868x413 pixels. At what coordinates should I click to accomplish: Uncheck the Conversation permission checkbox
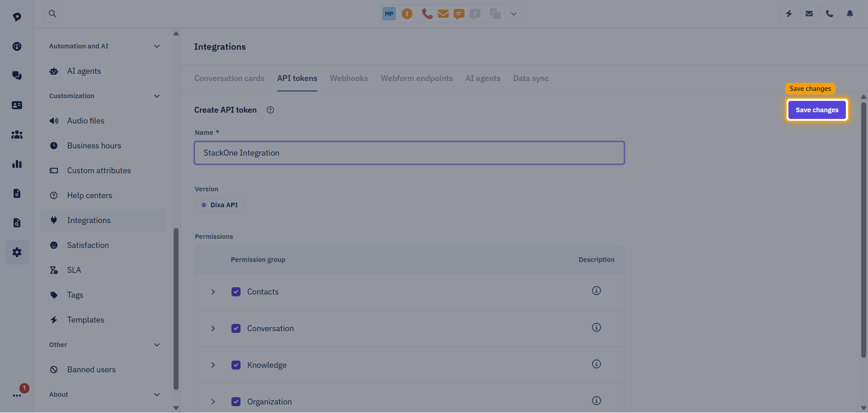[236, 328]
